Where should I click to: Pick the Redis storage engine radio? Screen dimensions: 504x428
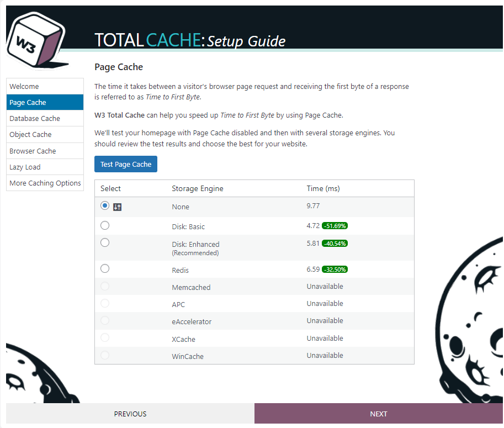coord(105,268)
